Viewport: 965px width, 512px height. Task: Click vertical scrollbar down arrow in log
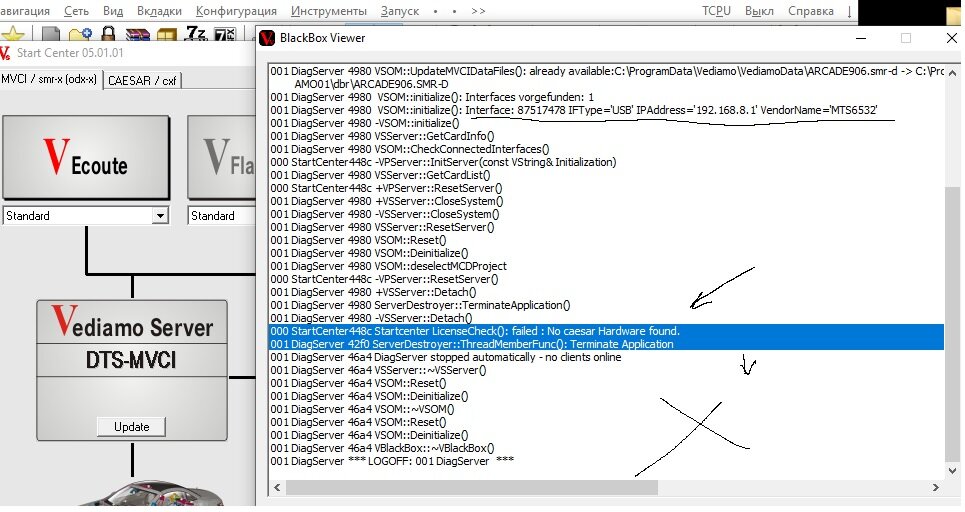(953, 471)
